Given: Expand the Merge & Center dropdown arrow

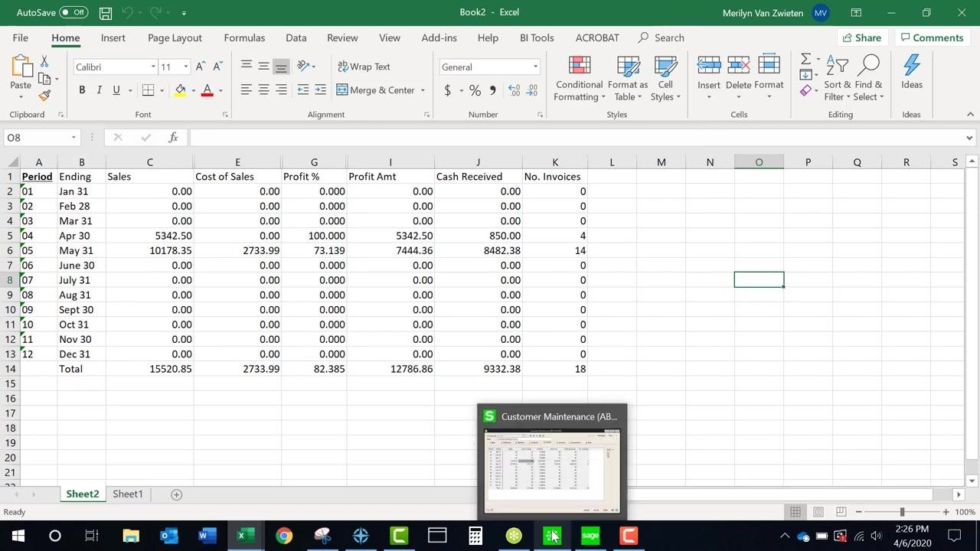Looking at the screenshot, I should (423, 90).
